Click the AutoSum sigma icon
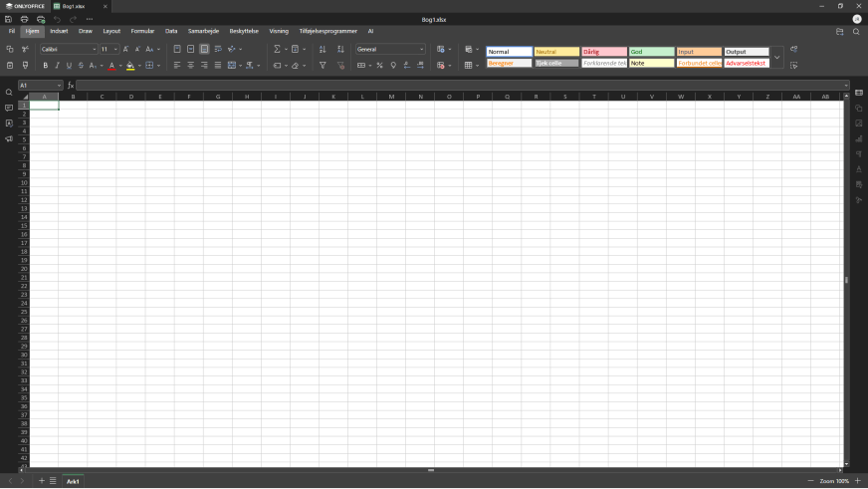This screenshot has width=868, height=489. [277, 49]
